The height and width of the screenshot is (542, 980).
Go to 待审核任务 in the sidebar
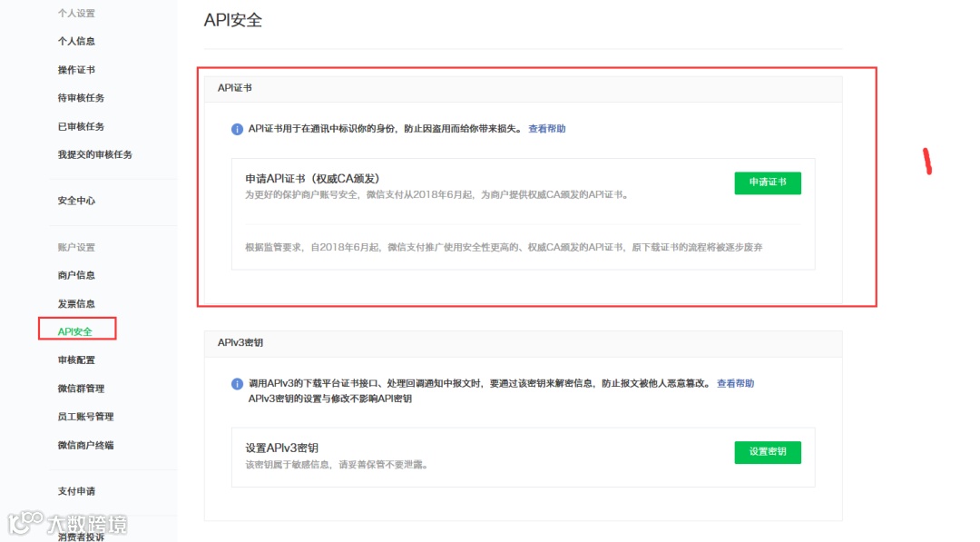[81, 98]
